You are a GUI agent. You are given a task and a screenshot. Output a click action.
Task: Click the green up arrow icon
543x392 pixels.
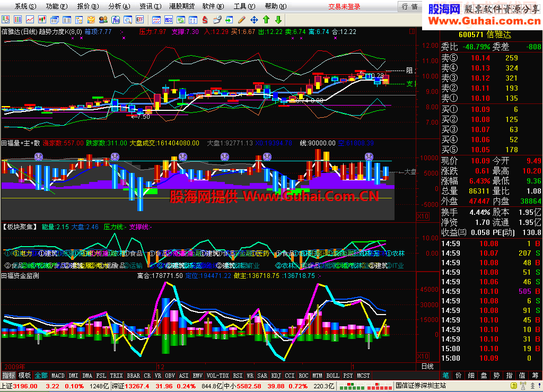(x=266, y=20)
